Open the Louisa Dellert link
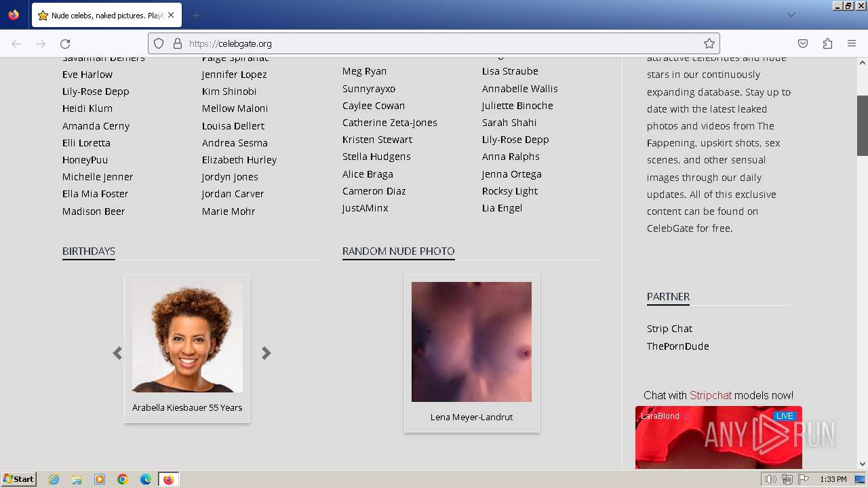This screenshot has height=488, width=868. click(233, 126)
